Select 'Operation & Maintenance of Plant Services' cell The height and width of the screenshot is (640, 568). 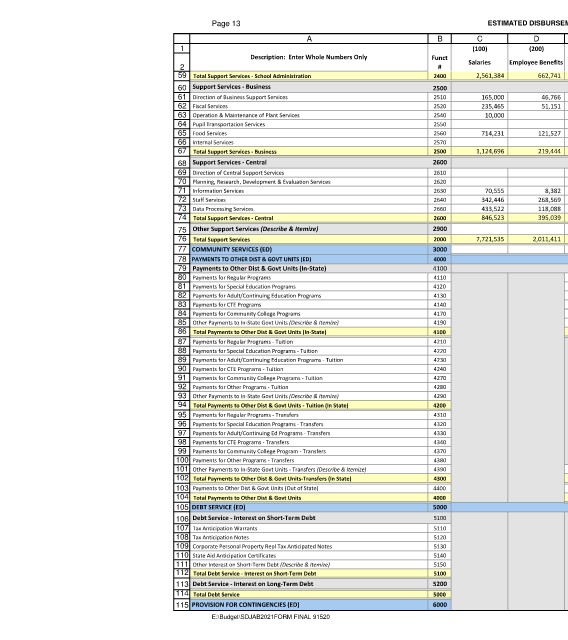(309, 115)
